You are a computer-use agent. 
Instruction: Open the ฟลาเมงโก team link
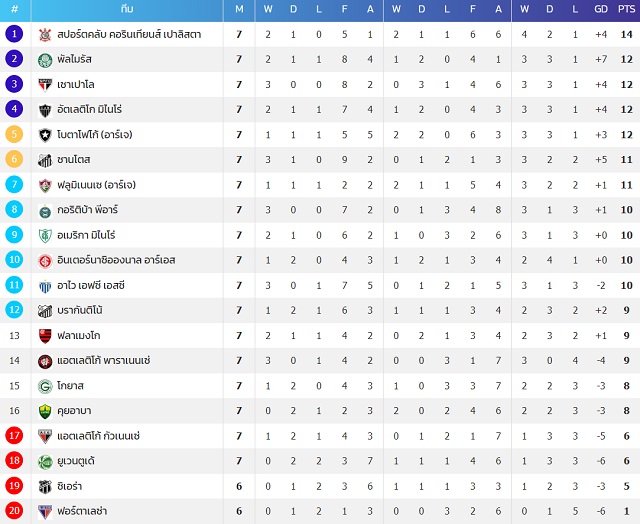pos(78,335)
